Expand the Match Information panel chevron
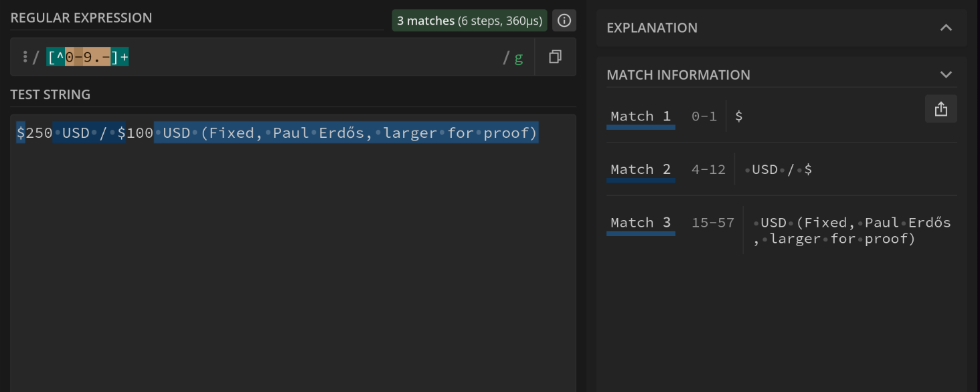This screenshot has width=980, height=392. (945, 74)
